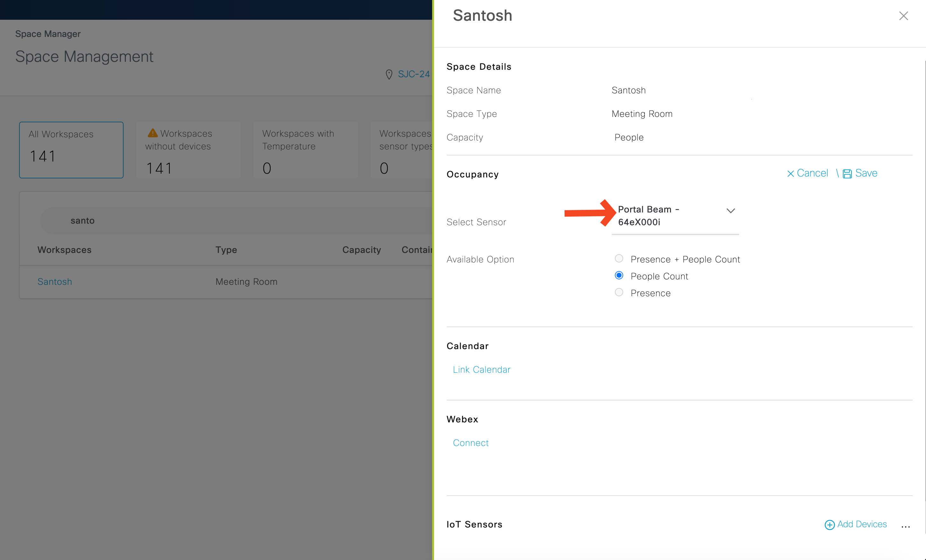Select the All Workspaces card
926x560 pixels.
pos(71,150)
